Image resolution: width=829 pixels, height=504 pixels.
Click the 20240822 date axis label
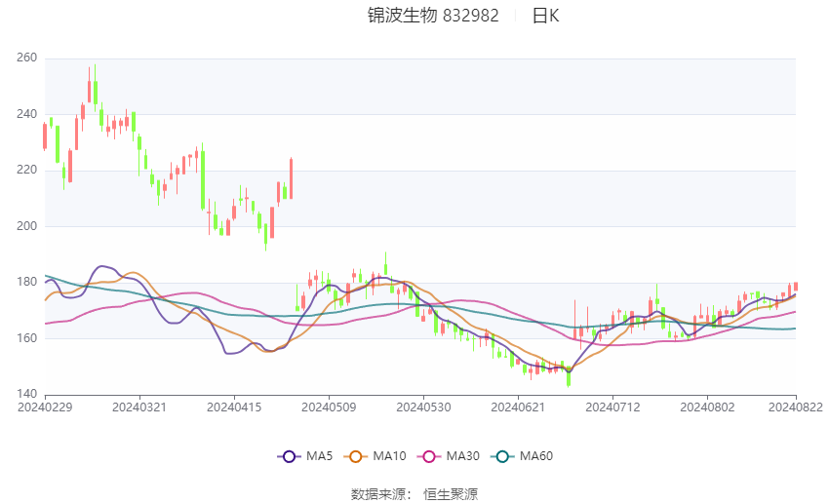tap(796, 407)
